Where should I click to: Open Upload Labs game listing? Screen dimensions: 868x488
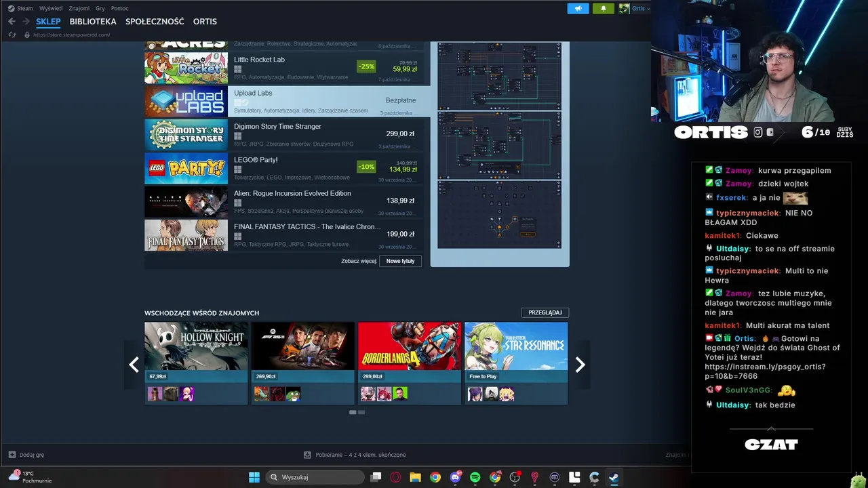pyautogui.click(x=287, y=101)
